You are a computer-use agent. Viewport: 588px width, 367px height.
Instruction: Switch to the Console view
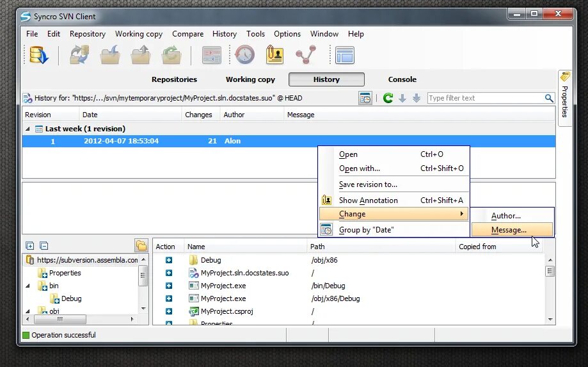point(402,79)
